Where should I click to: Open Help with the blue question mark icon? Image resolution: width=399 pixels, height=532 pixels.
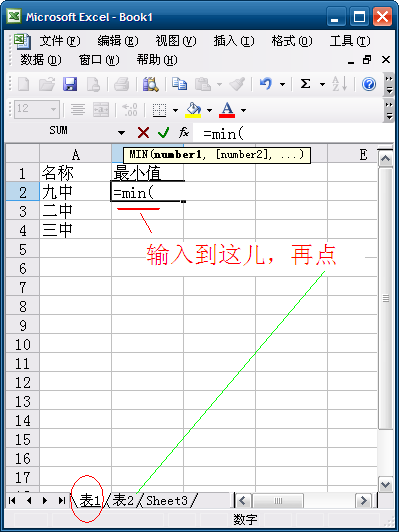point(368,84)
